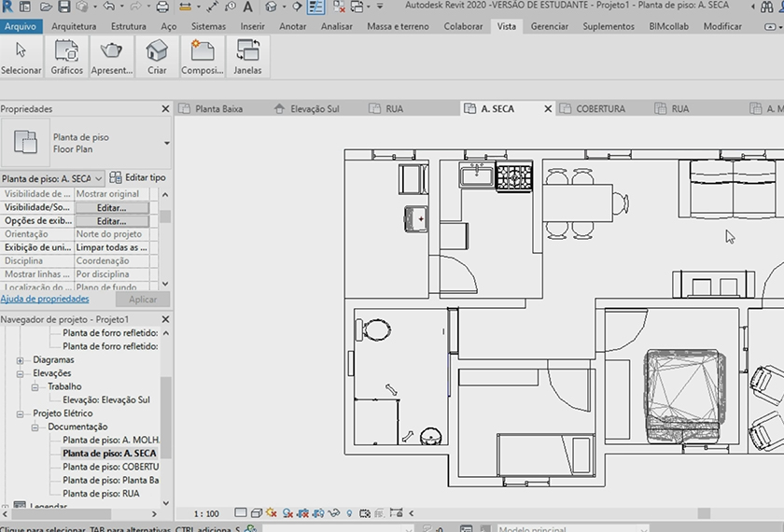Screen dimensions: 784x532
Task: Collapse the Elevações tree node
Action: click(21, 373)
